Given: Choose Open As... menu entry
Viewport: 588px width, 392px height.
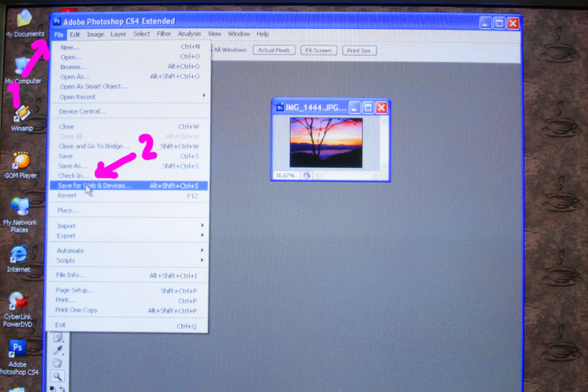Looking at the screenshot, I should (129, 77).
